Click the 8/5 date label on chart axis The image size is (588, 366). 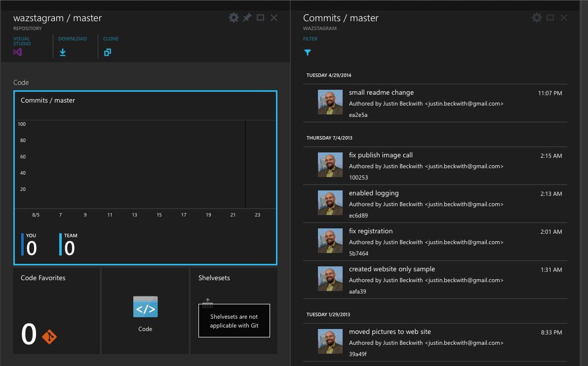[36, 215]
